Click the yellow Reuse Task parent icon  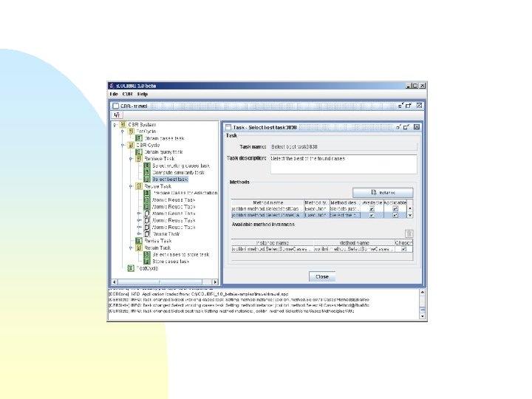coord(139,186)
